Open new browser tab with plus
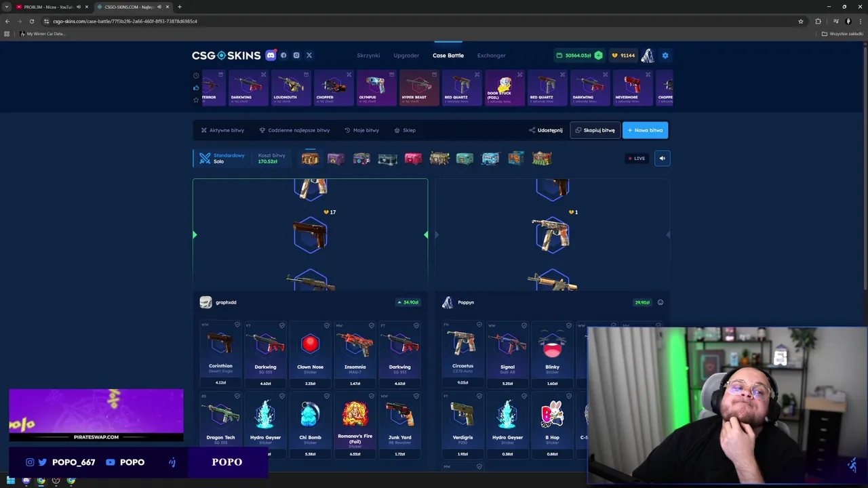This screenshot has height=488, width=868. point(179,7)
